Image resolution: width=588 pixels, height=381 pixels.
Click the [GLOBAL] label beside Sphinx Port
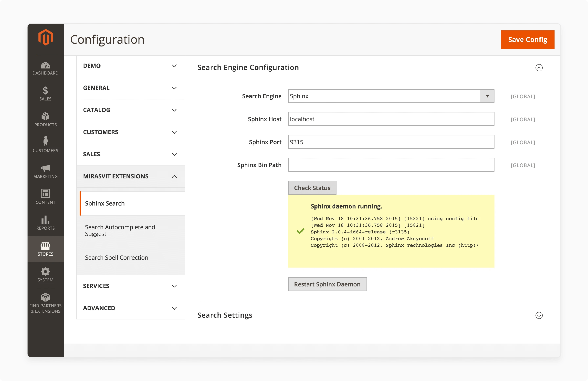coord(523,142)
